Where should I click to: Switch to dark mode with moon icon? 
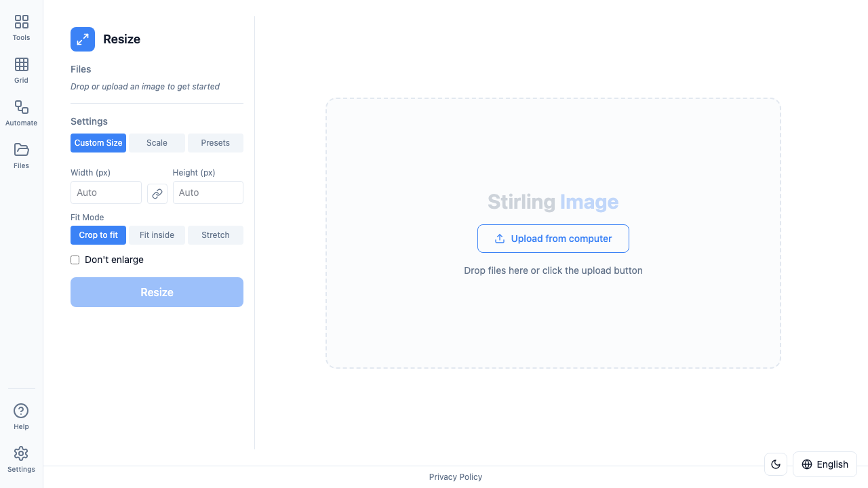point(776,464)
